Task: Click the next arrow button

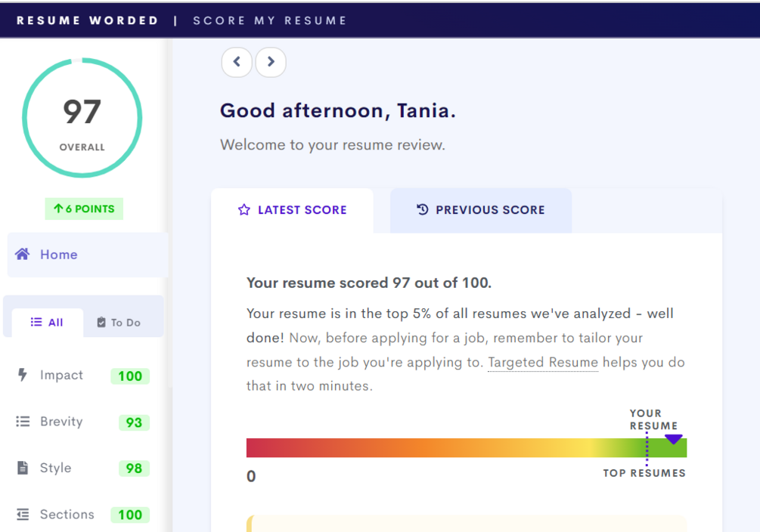Action: (x=271, y=62)
